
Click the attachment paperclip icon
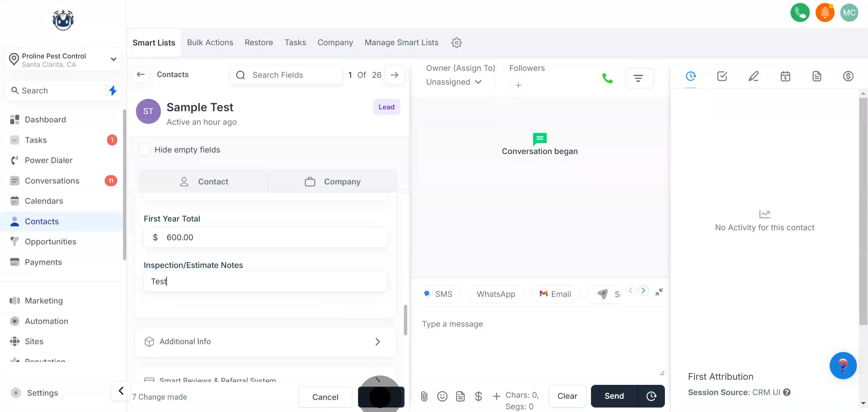(x=424, y=396)
